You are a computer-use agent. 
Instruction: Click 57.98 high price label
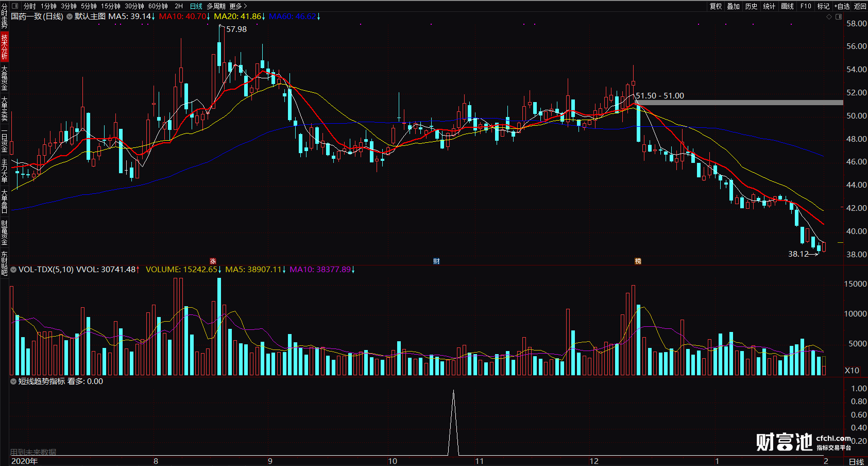[236, 29]
